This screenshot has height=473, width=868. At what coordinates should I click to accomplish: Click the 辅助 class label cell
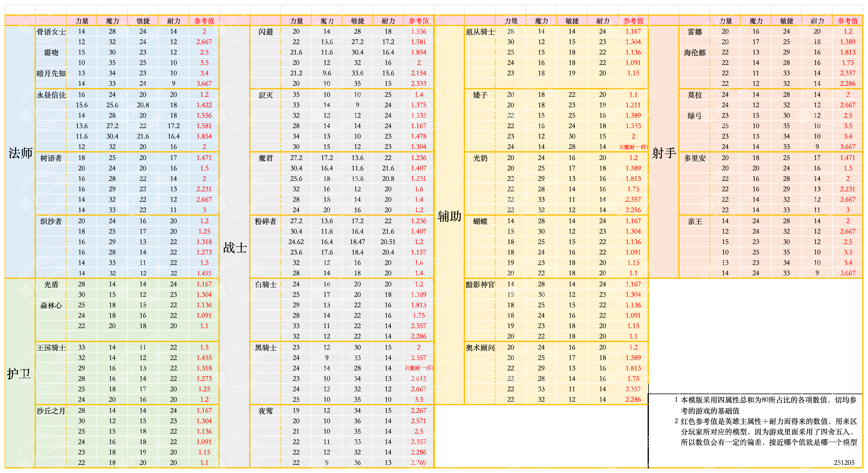point(449,216)
